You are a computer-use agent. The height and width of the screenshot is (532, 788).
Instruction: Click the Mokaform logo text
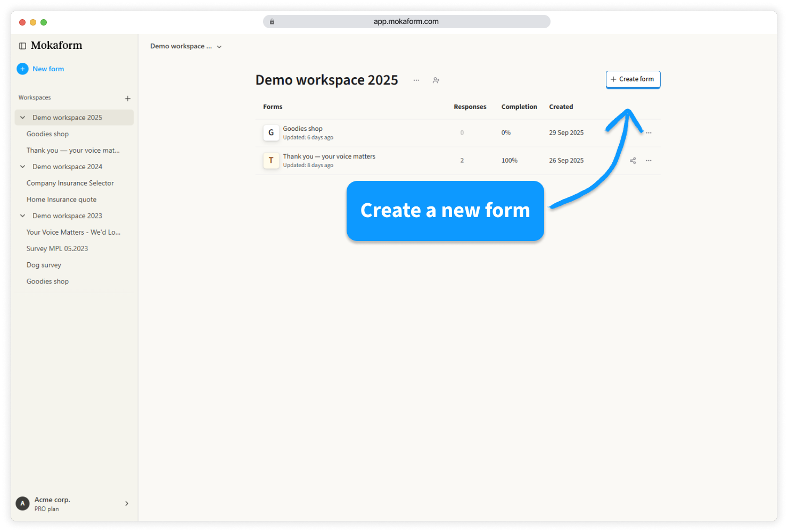pyautogui.click(x=56, y=46)
